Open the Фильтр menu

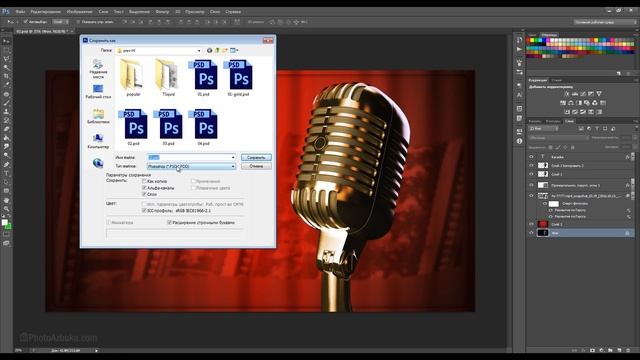[162, 12]
